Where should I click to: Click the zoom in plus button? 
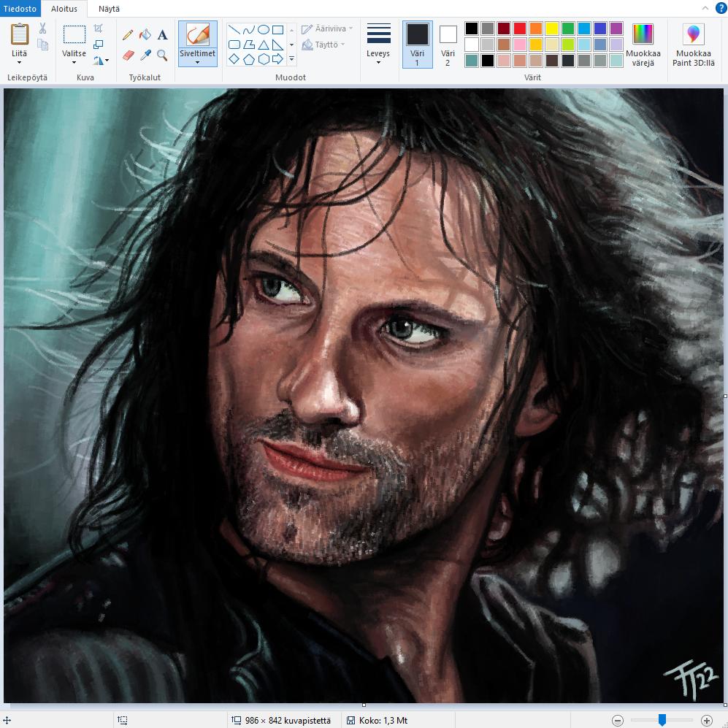tap(707, 721)
